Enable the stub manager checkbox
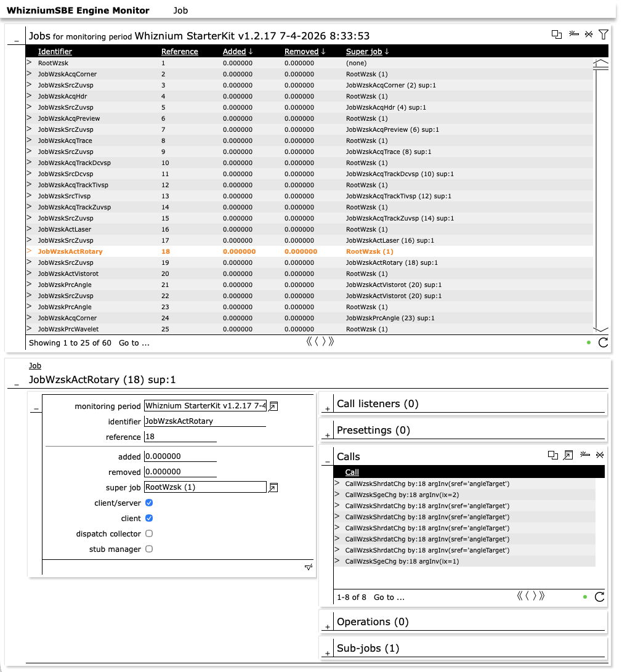 pos(149,549)
